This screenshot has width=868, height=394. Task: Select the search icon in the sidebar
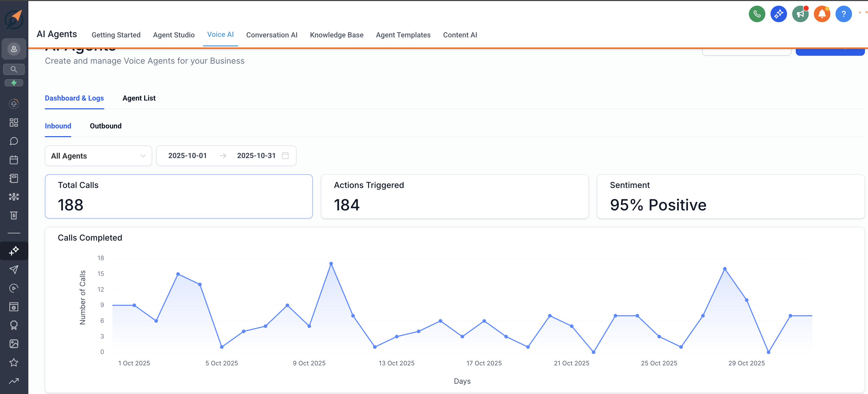(14, 69)
